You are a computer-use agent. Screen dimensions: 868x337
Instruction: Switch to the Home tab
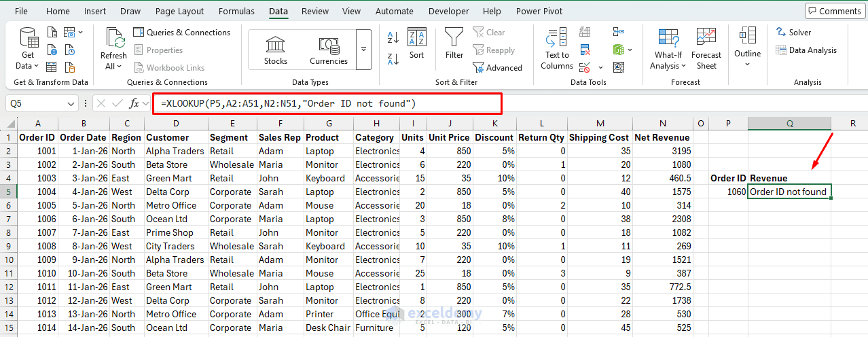pyautogui.click(x=58, y=11)
